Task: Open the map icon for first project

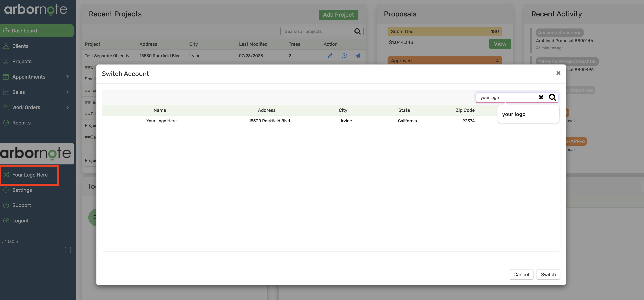Action: pyautogui.click(x=344, y=56)
